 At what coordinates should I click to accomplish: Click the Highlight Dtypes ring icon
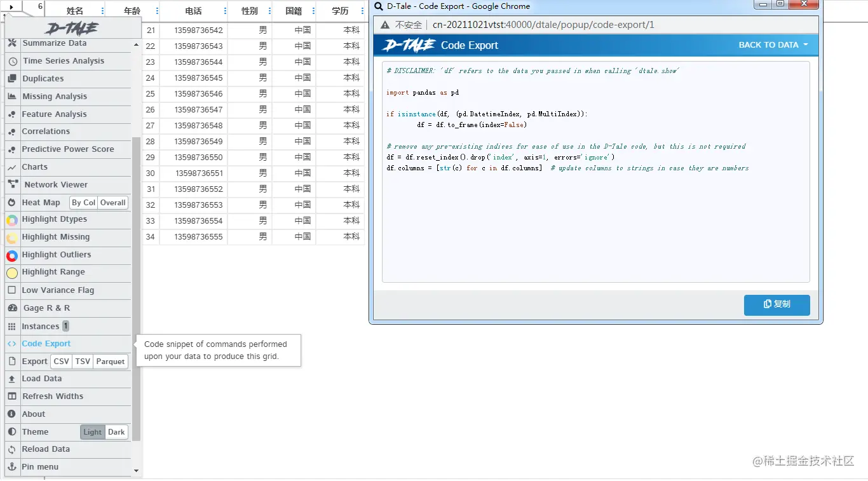coord(12,220)
